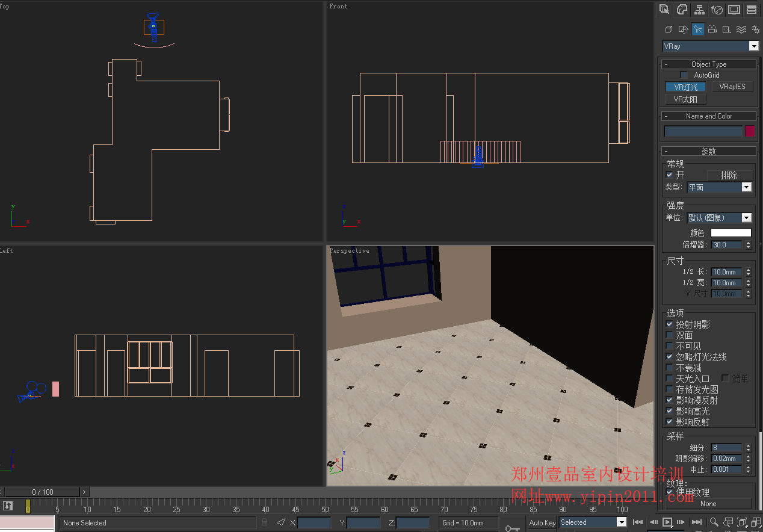Click the 倍增器 multiplier value field

click(726, 245)
